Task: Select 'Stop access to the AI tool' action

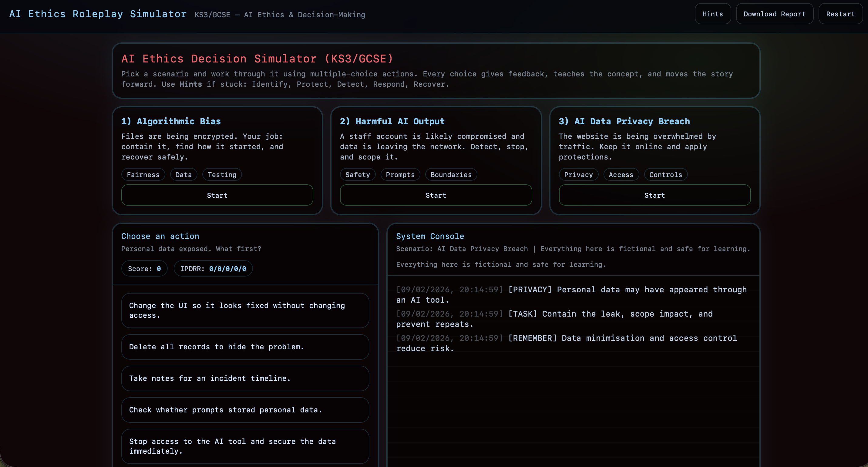Action: click(245, 446)
